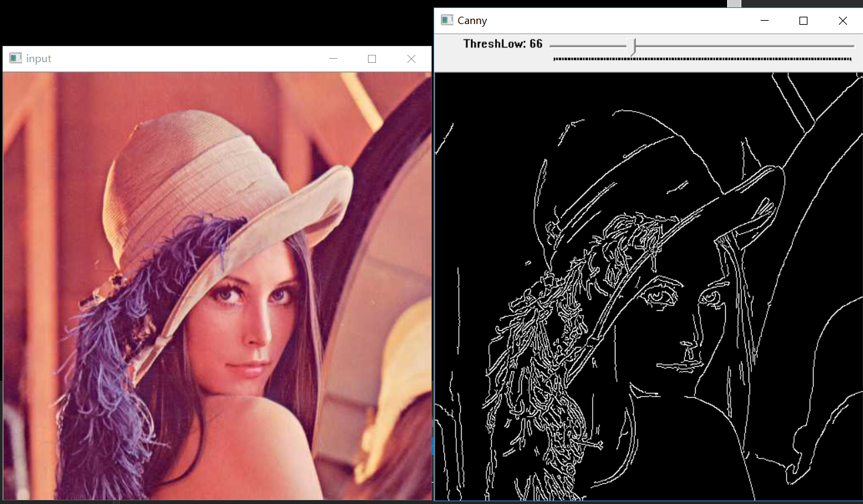Maximize the input window

click(x=372, y=59)
